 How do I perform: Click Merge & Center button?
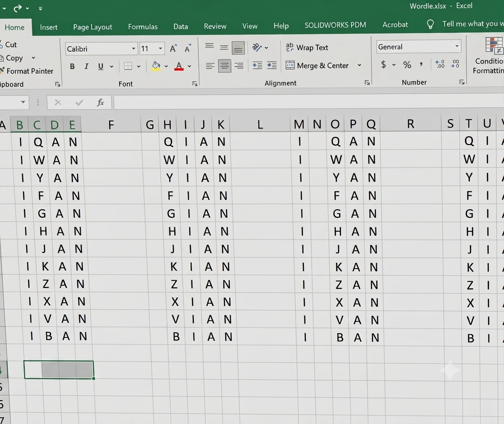(x=317, y=66)
